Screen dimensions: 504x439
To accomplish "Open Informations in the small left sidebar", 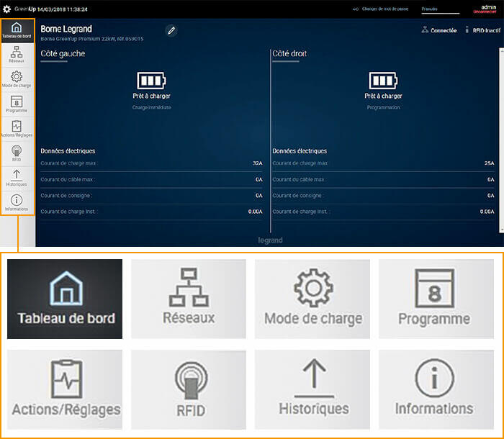I will [17, 203].
